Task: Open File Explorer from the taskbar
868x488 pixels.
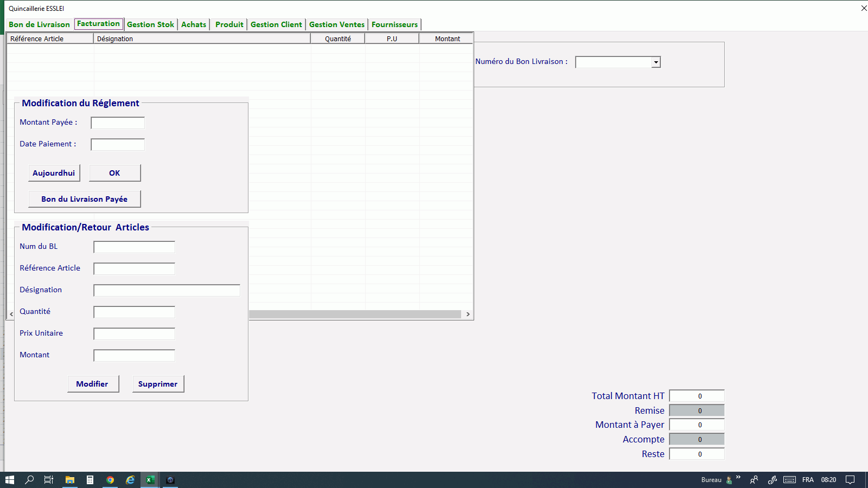Action: pyautogui.click(x=70, y=480)
